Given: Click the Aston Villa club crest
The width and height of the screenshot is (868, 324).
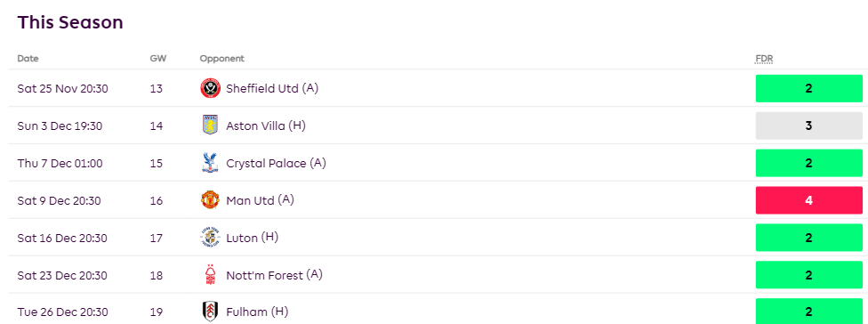Looking at the screenshot, I should pos(211,126).
